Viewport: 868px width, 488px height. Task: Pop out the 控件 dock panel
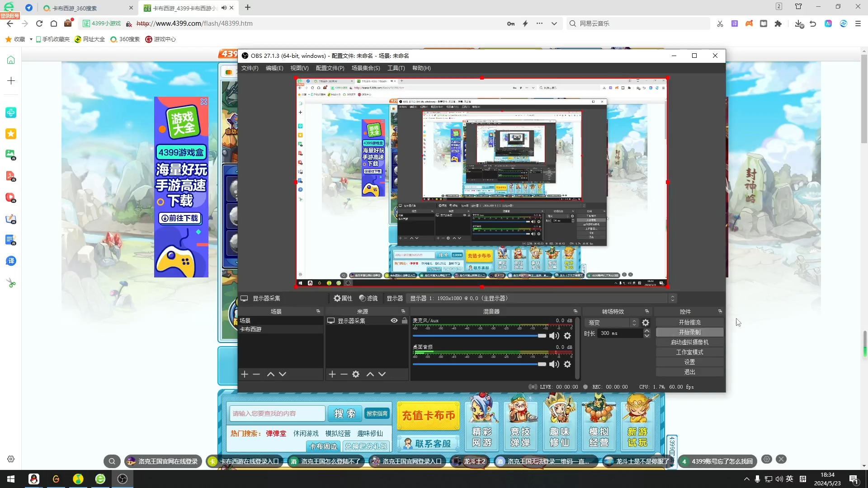[x=720, y=311]
